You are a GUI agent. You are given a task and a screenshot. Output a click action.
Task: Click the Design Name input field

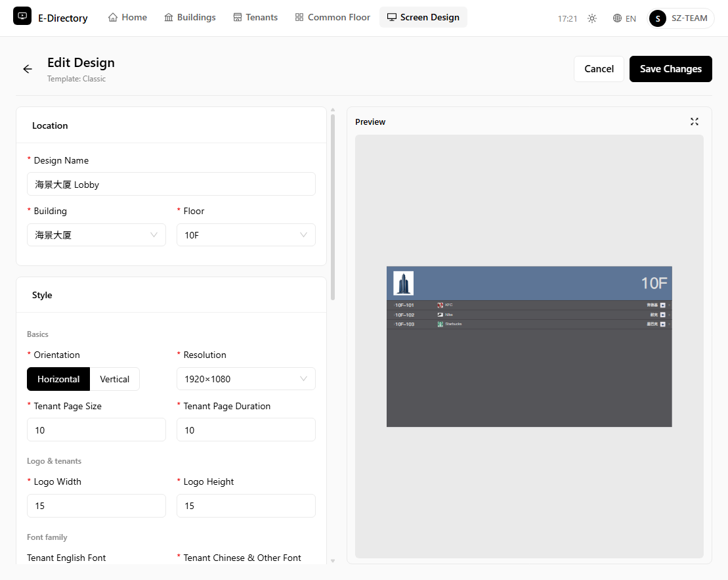[x=171, y=184]
